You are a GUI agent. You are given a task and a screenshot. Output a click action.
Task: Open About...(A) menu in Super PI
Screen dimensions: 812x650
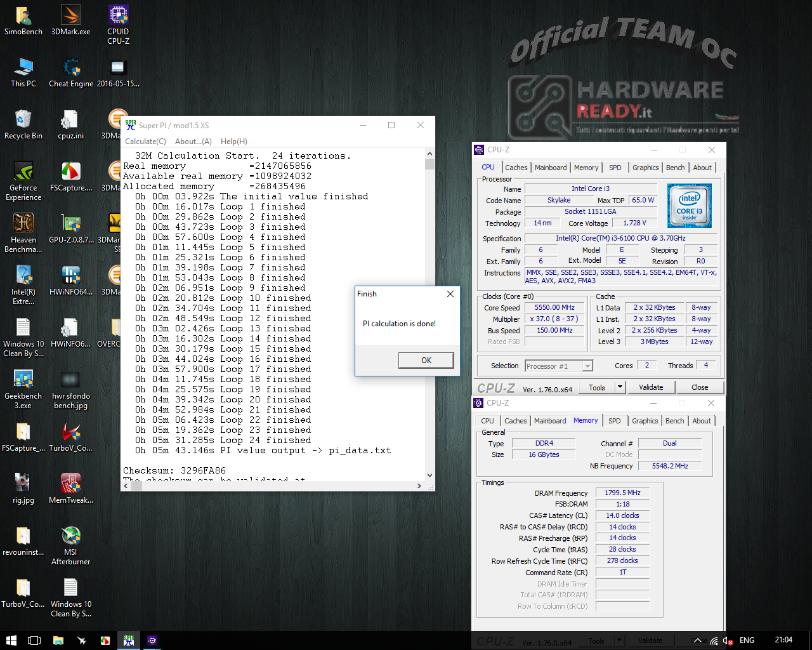(193, 142)
